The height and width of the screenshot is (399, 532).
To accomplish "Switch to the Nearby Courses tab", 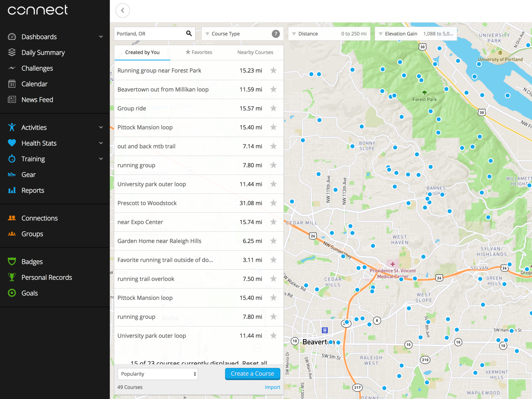I will click(x=255, y=52).
